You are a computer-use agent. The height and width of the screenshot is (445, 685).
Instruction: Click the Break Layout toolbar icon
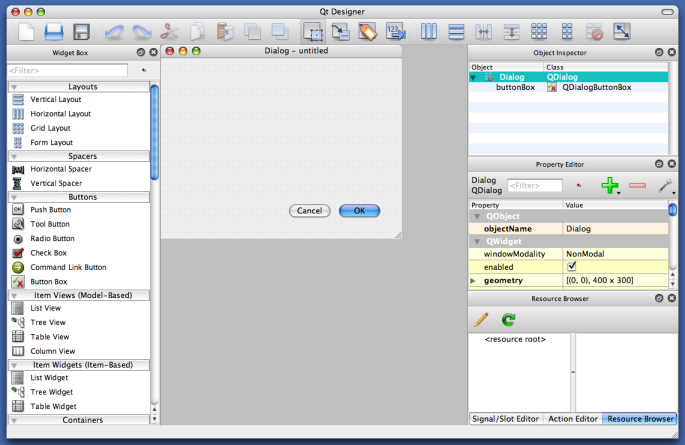click(x=594, y=32)
